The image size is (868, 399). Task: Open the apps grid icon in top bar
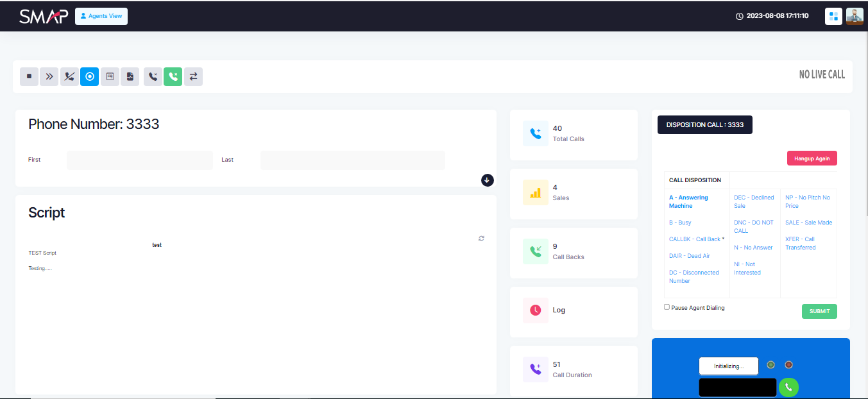(x=833, y=16)
